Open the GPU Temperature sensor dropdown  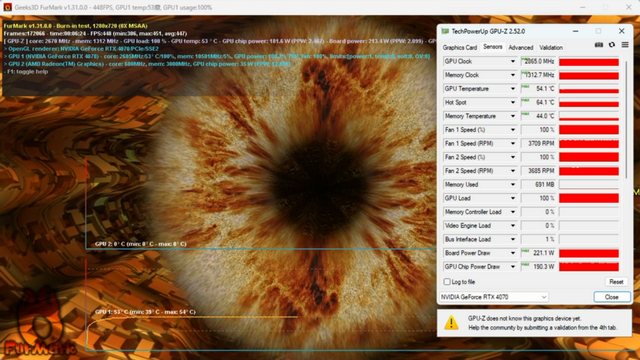(513, 89)
